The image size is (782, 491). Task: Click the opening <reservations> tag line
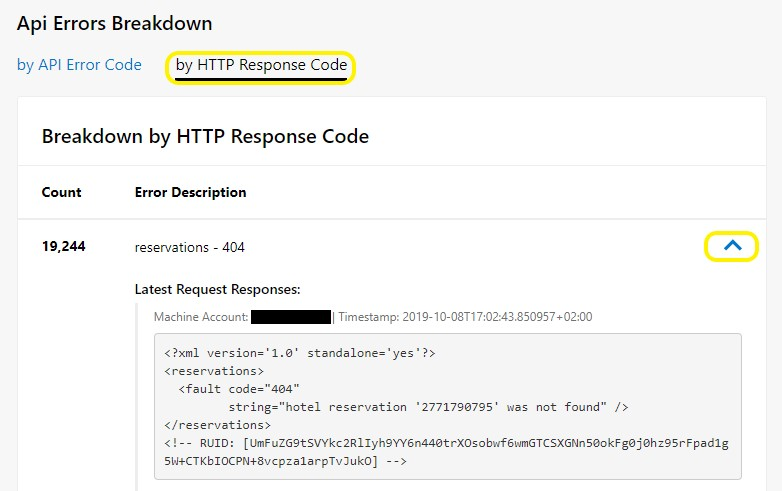click(x=214, y=371)
